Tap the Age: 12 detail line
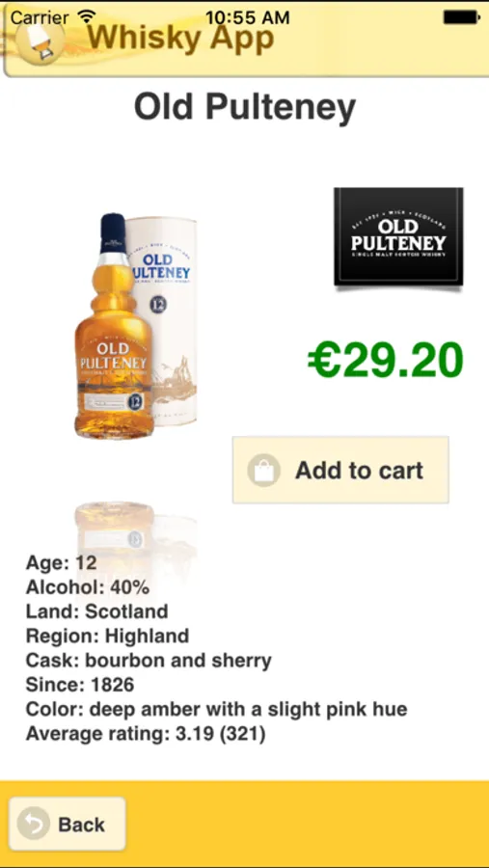The width and height of the screenshot is (489, 868). [62, 563]
